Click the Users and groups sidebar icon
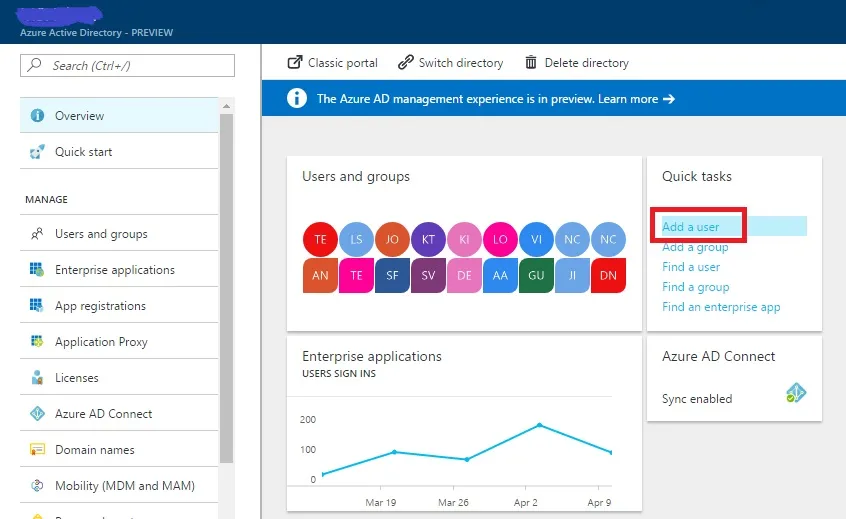The image size is (846, 519). point(37,234)
